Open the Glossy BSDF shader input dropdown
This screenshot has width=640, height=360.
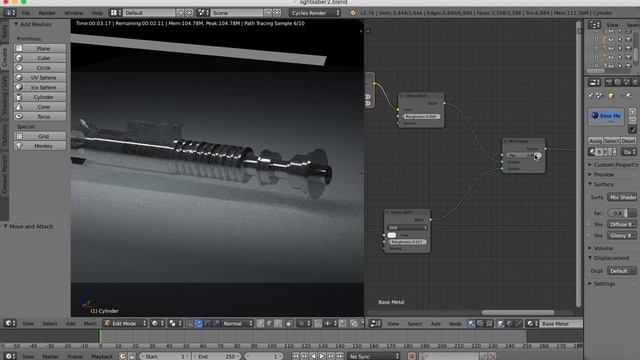(622, 235)
